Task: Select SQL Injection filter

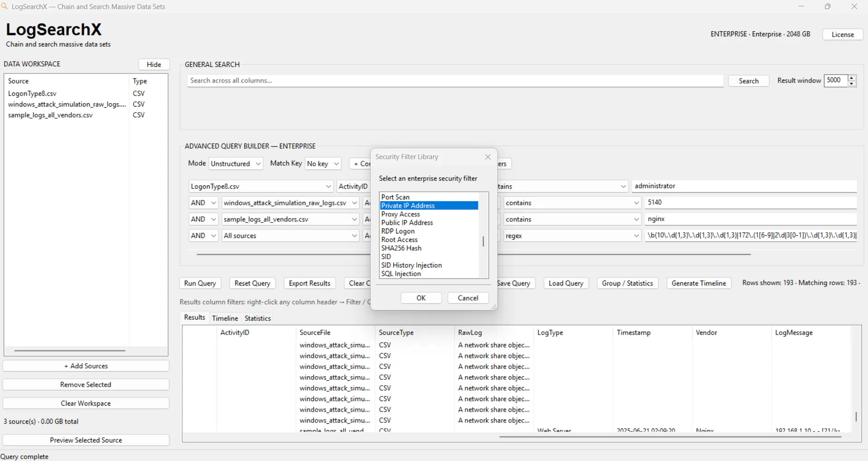Action: click(x=429, y=274)
